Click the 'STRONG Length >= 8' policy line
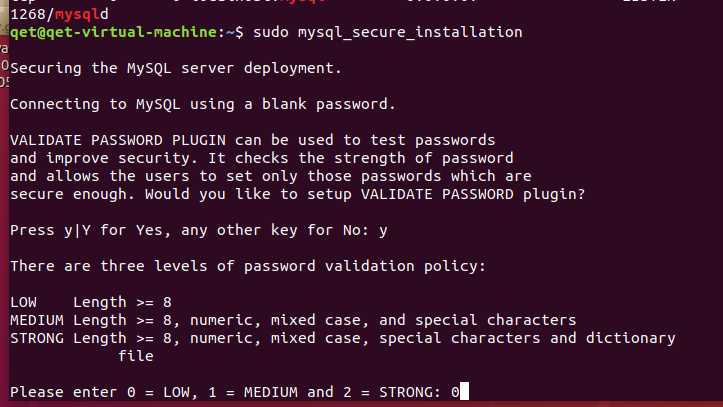 (x=342, y=338)
